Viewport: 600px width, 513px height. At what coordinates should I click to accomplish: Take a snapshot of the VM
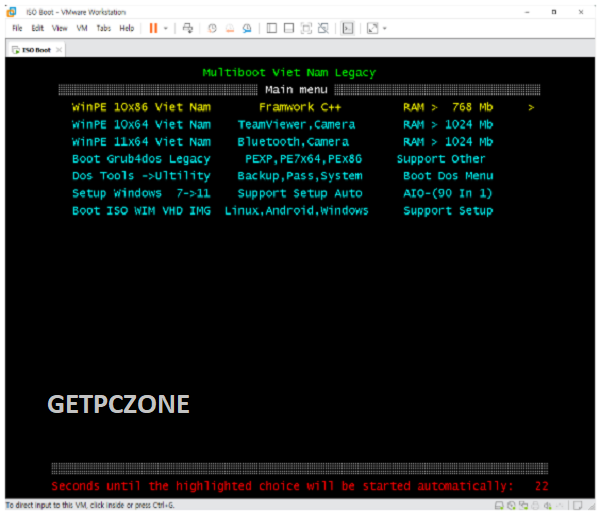[212, 29]
